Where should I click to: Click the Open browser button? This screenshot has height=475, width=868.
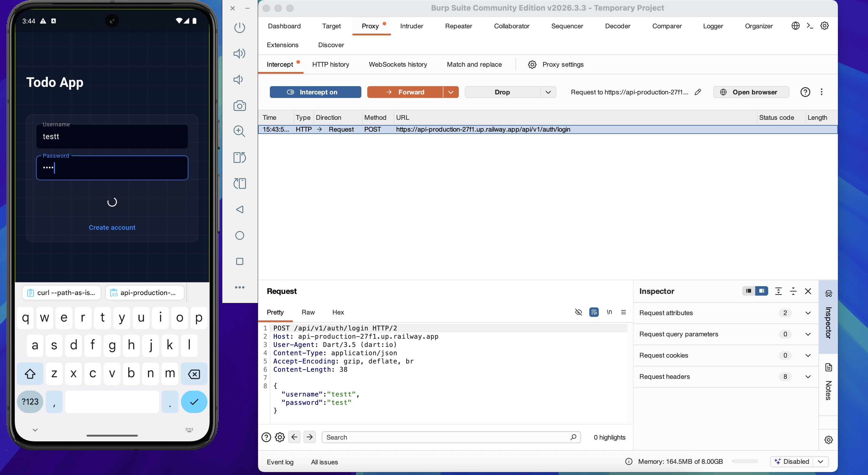(x=751, y=92)
